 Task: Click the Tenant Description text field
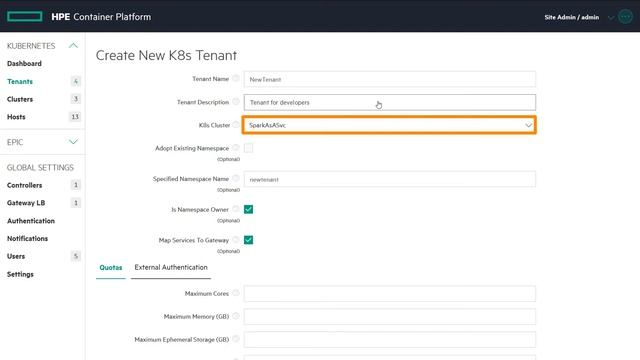390,102
